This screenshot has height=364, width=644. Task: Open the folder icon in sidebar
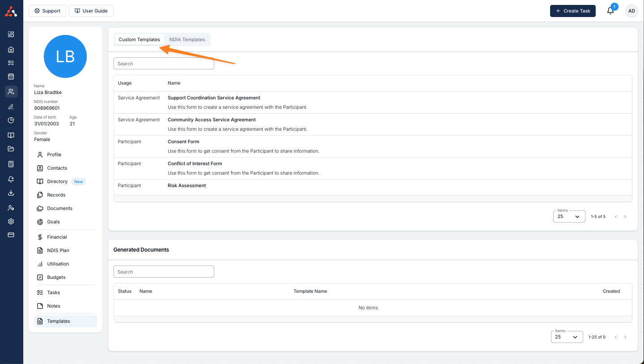pos(11,149)
